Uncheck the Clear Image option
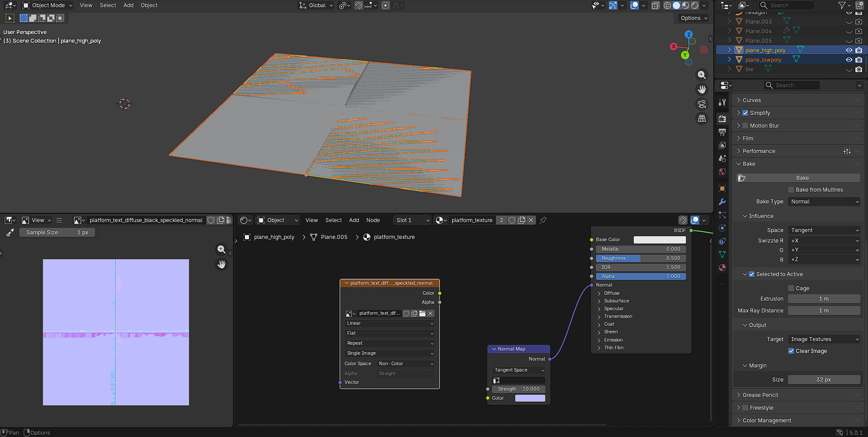The image size is (868, 437). point(791,351)
